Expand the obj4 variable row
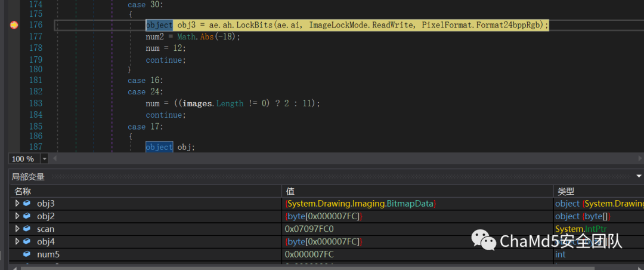The image size is (644, 270). [x=17, y=241]
